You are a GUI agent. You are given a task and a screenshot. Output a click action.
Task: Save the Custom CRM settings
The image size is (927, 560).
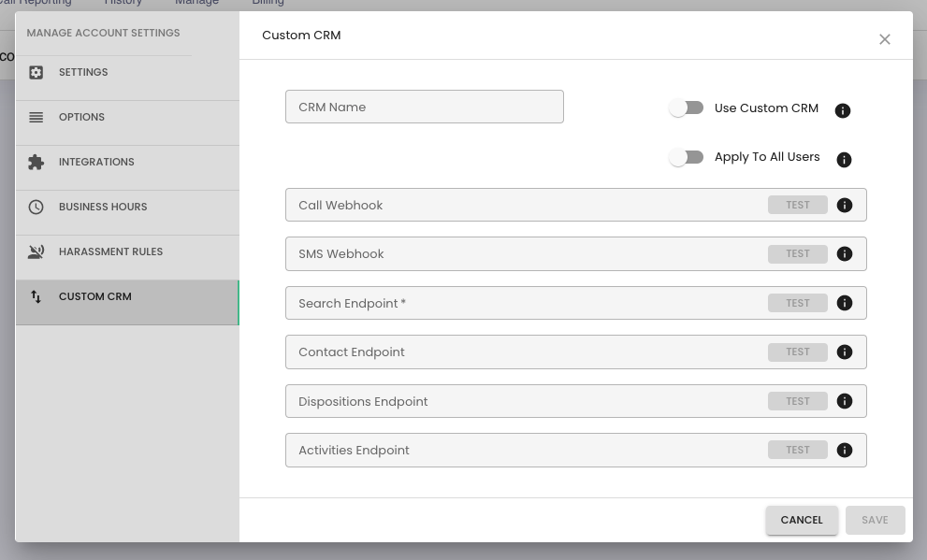pyautogui.click(x=875, y=520)
